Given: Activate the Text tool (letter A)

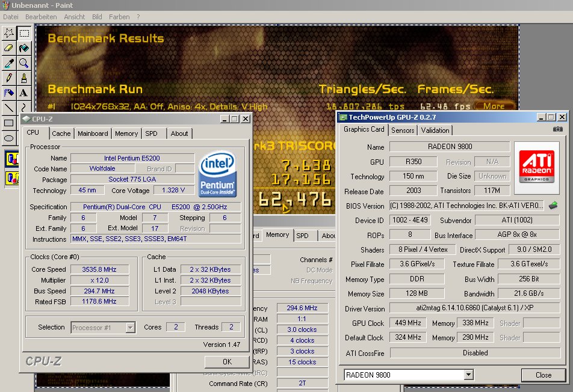Looking at the screenshot, I should point(24,93).
